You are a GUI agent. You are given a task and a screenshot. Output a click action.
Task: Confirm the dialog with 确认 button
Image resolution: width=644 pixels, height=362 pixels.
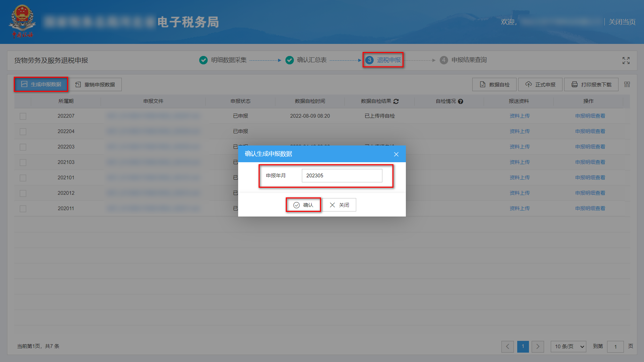(x=303, y=204)
